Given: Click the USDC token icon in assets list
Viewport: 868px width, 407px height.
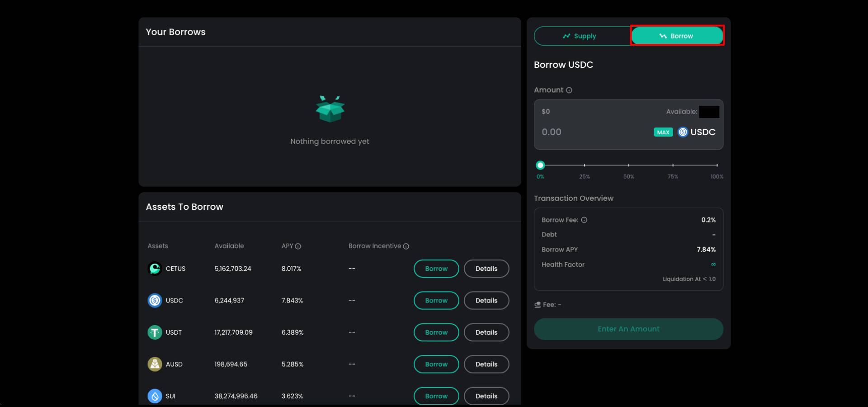Looking at the screenshot, I should (x=155, y=300).
